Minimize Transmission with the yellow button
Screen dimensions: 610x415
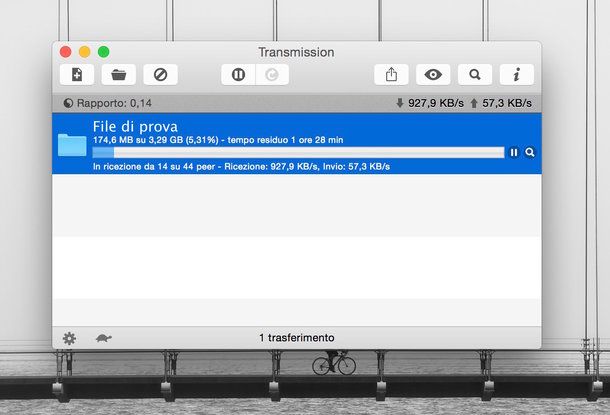pos(85,52)
